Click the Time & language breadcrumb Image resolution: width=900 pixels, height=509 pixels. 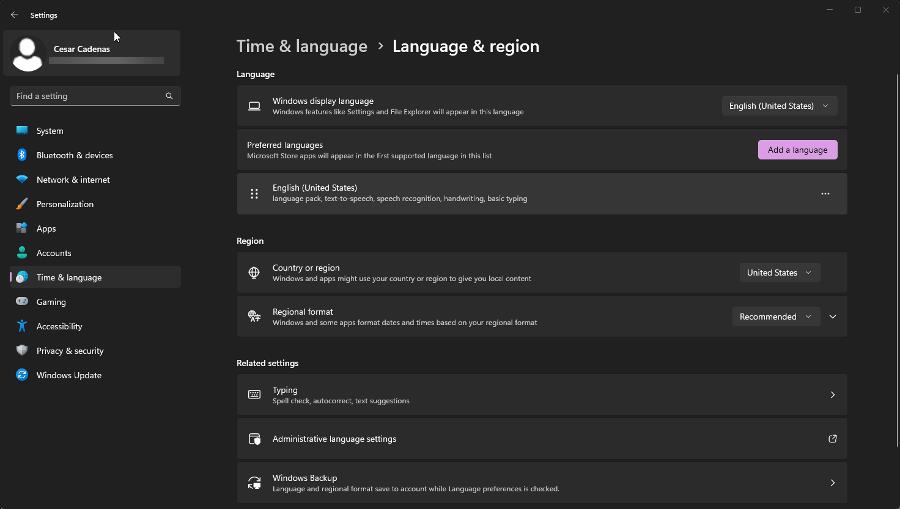pyautogui.click(x=302, y=46)
